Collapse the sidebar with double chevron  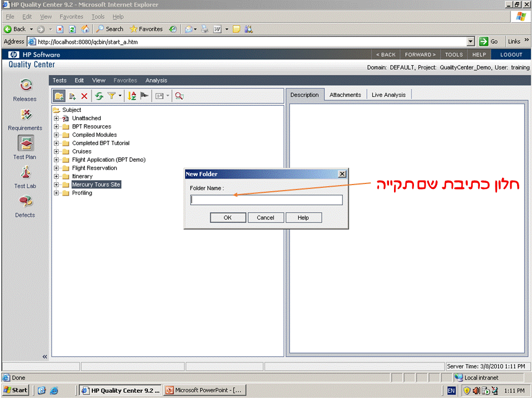tap(44, 356)
